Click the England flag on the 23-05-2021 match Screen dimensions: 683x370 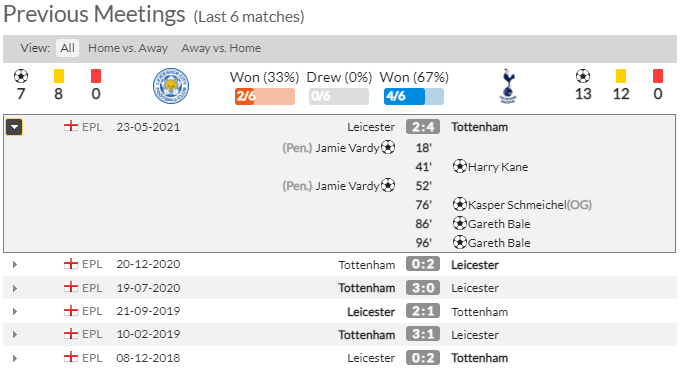pyautogui.click(x=71, y=126)
